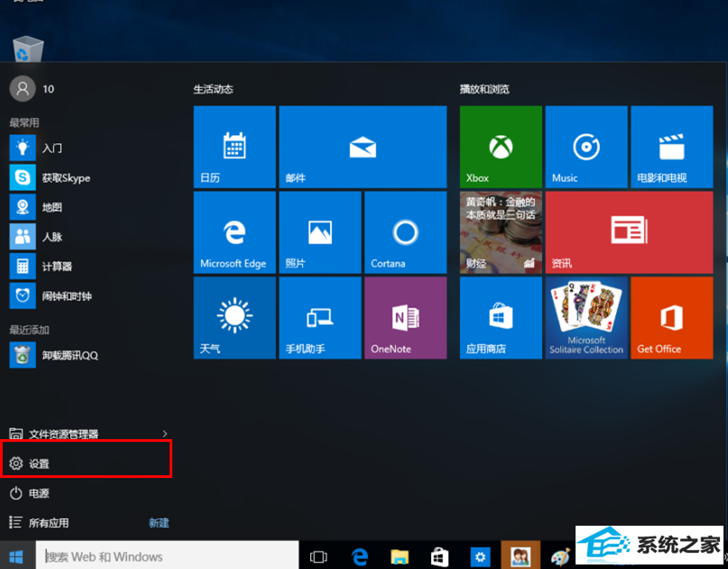Open the Settings gear on the taskbar
728x569 pixels.
coord(480,556)
